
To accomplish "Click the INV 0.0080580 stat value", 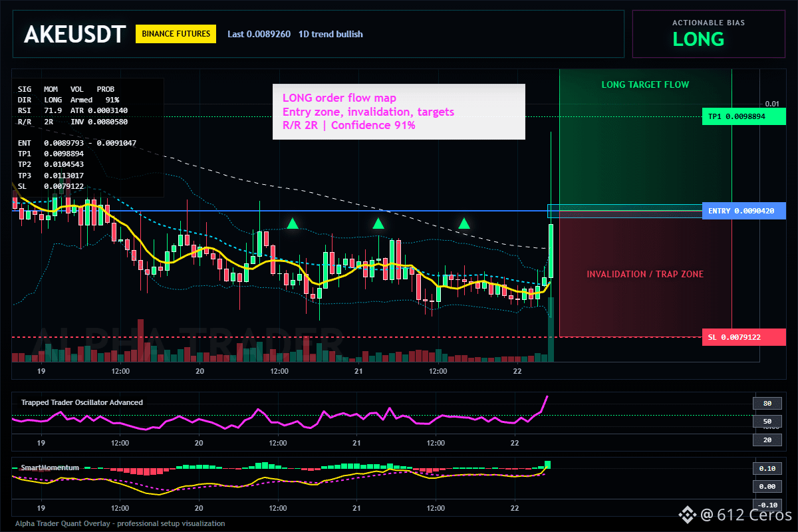I will coord(99,122).
